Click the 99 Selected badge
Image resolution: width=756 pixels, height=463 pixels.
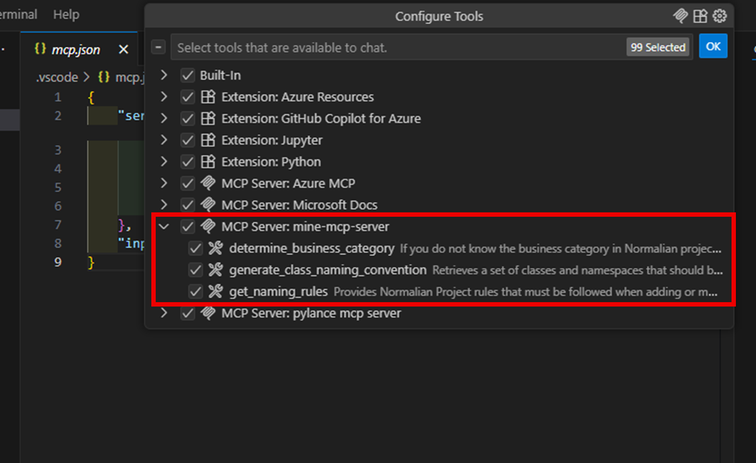click(658, 47)
